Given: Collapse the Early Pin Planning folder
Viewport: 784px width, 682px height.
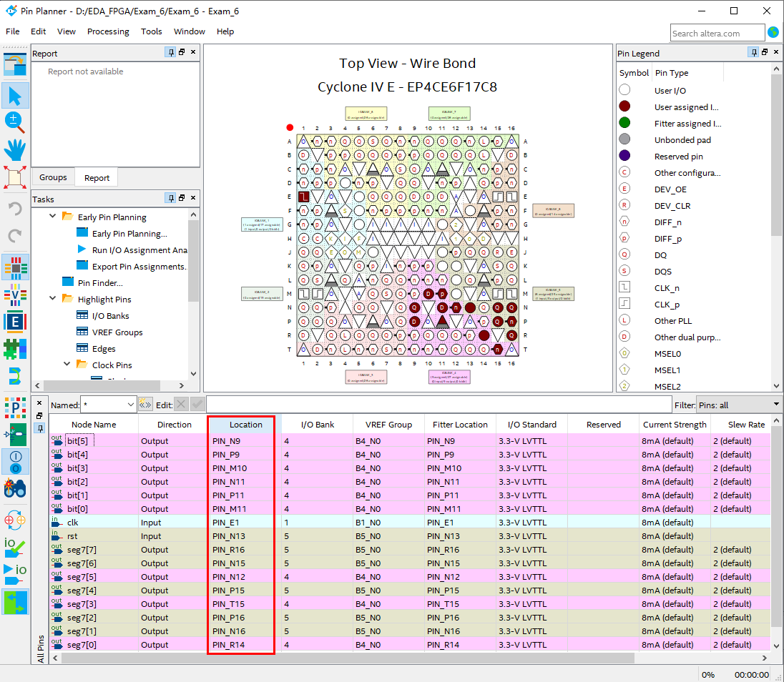Looking at the screenshot, I should [52, 217].
